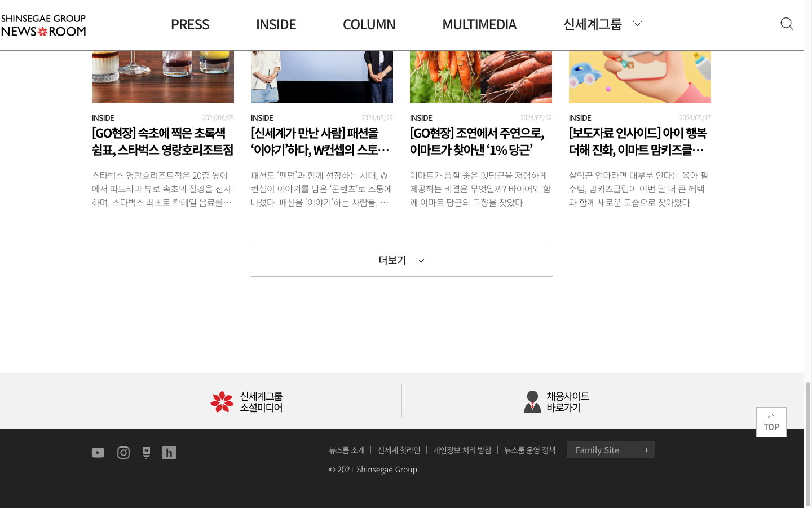Go to the PRESS menu

pos(190,24)
